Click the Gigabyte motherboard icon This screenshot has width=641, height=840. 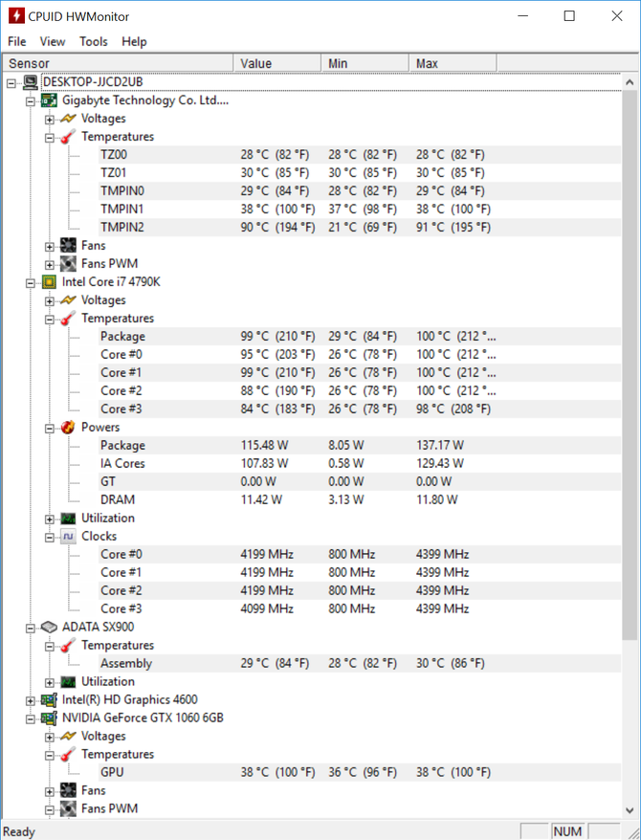click(x=49, y=100)
